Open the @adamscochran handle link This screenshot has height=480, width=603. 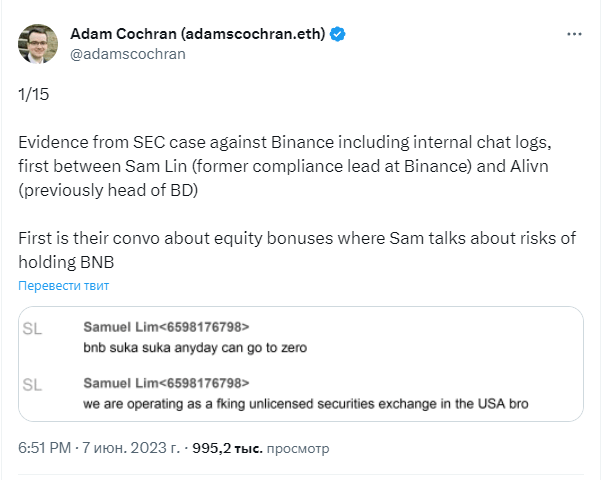click(x=128, y=54)
